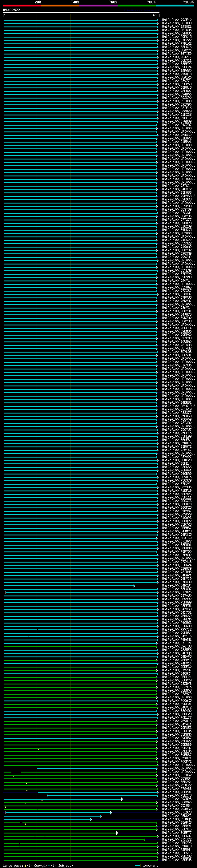Select the UniRef100_Q8TC24 label
This screenshot has width=197, height=868.
176,186
